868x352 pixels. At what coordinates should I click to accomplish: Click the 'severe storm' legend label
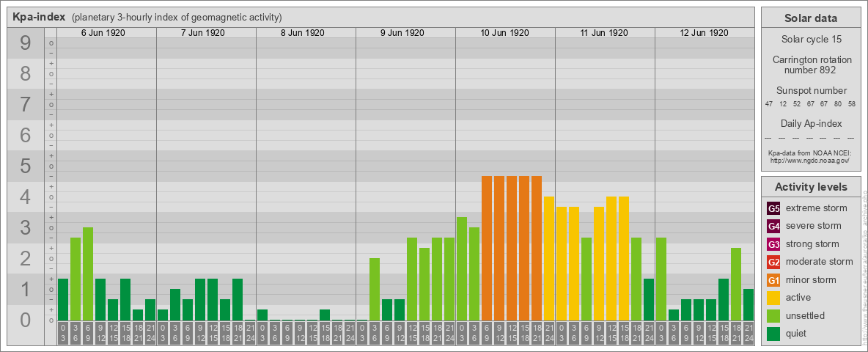814,226
